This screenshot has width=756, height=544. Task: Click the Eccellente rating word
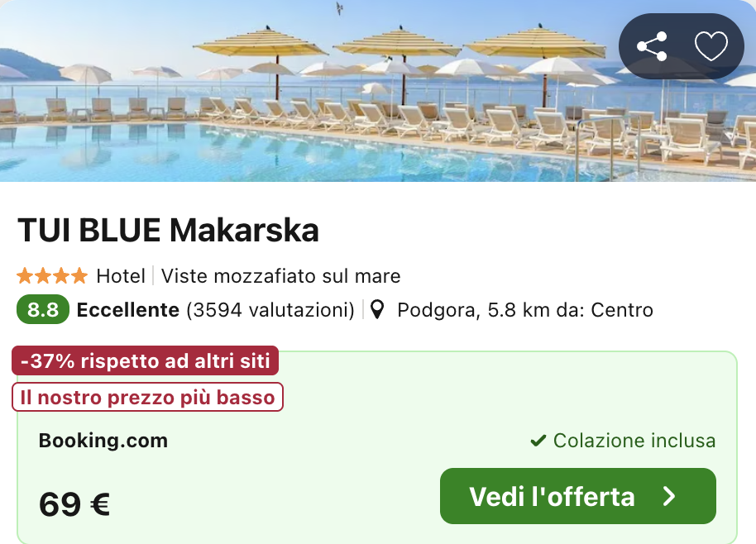[x=127, y=310]
